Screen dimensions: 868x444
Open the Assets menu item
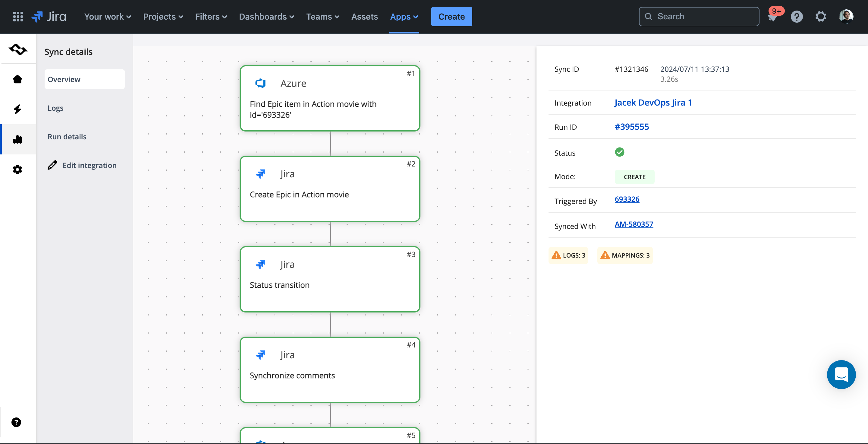tap(365, 17)
